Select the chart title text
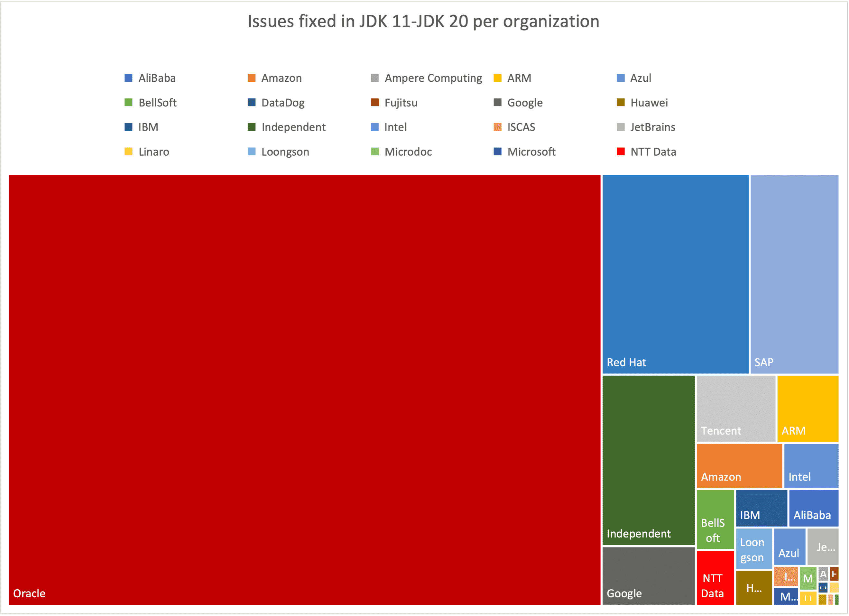849x616 pixels. (423, 21)
